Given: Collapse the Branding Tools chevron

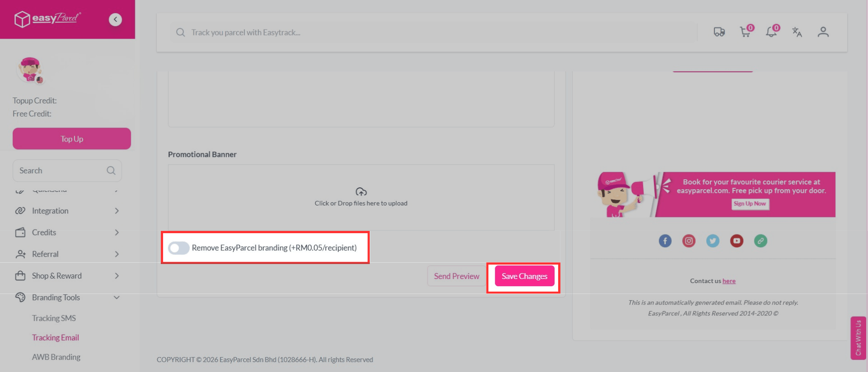Looking at the screenshot, I should (x=117, y=298).
